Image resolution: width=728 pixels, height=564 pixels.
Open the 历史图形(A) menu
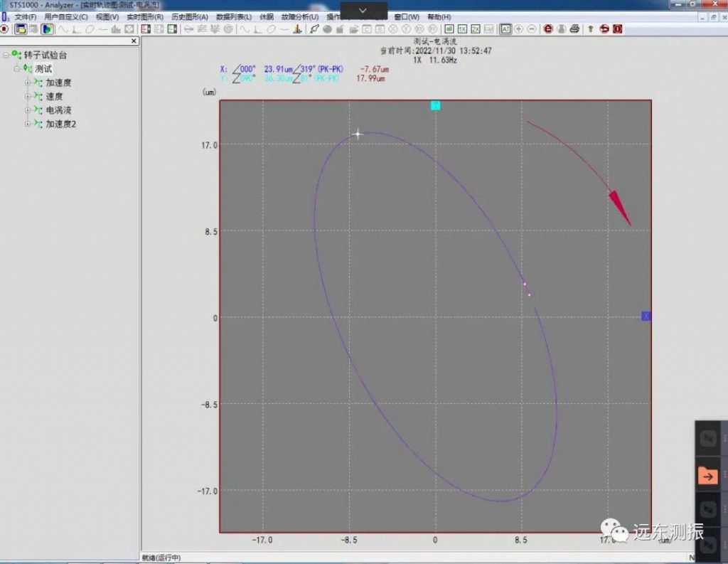[x=189, y=16]
